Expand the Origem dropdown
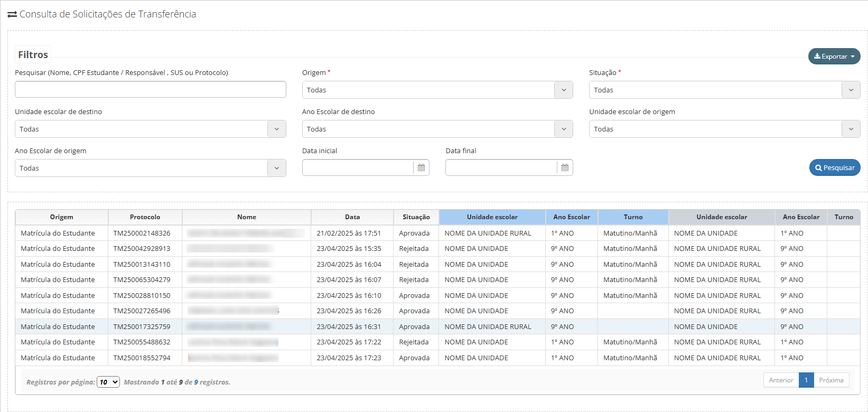Screen dimensions: 868x412 tap(437, 90)
